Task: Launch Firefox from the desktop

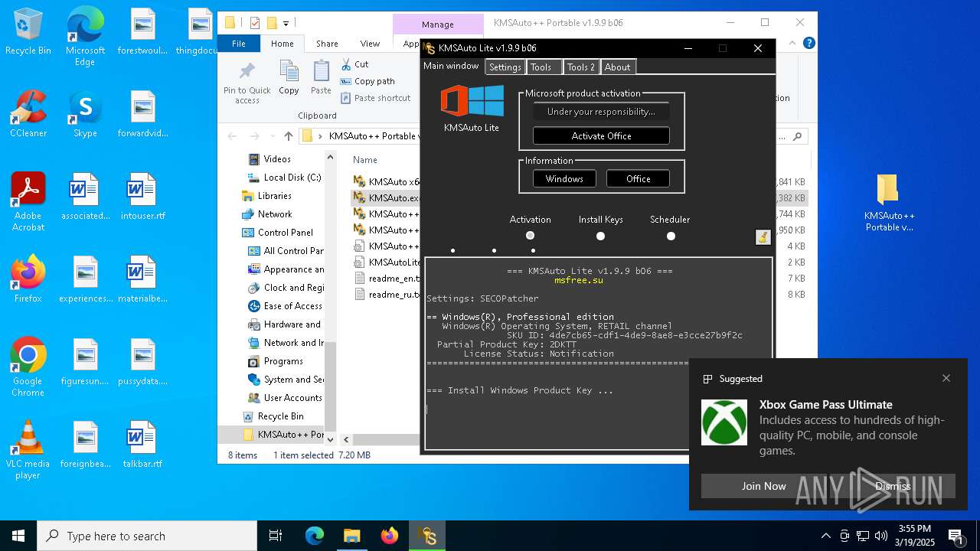Action: tap(28, 279)
